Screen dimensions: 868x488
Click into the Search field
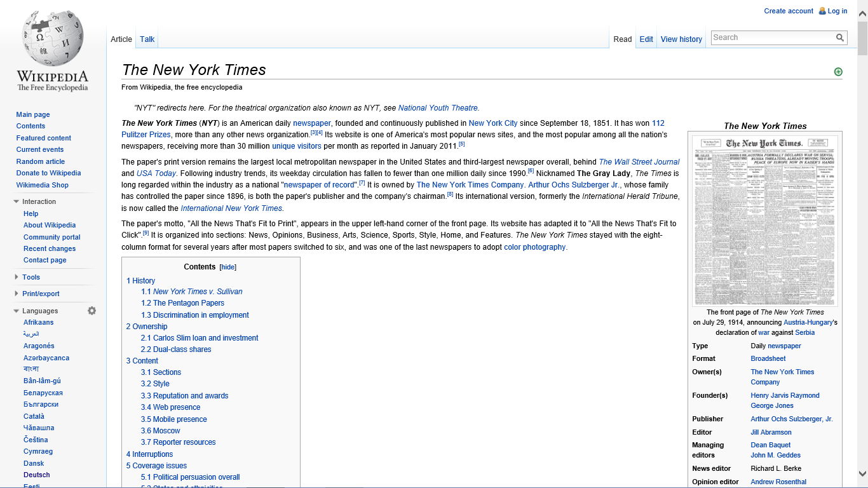click(x=773, y=37)
